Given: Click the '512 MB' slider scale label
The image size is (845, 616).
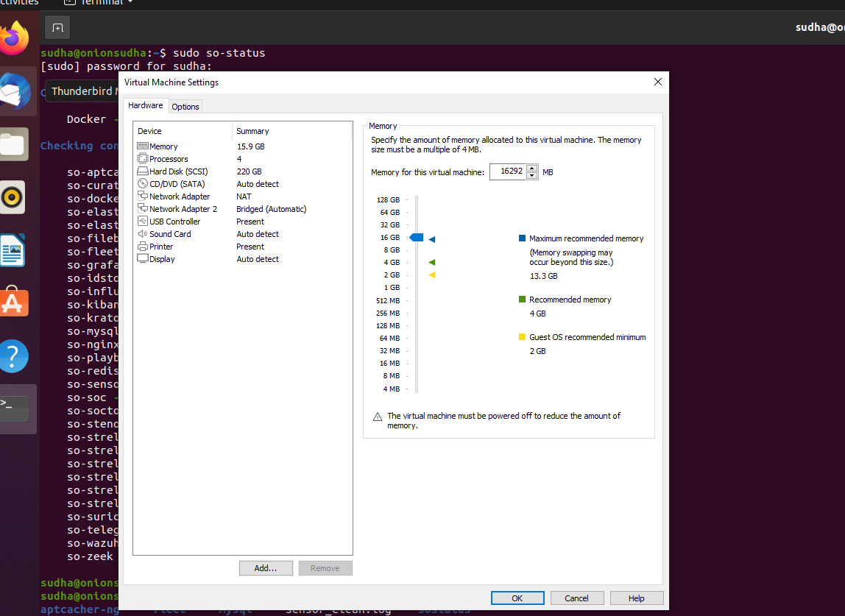Looking at the screenshot, I should (x=388, y=301).
